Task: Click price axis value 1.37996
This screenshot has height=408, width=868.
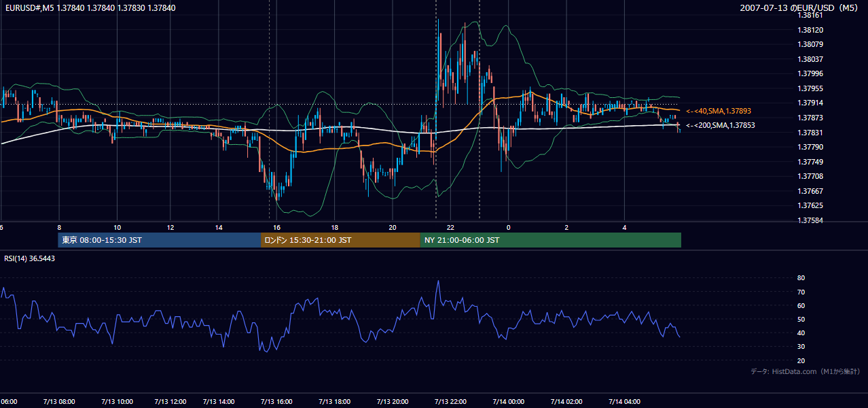Action: pos(810,73)
